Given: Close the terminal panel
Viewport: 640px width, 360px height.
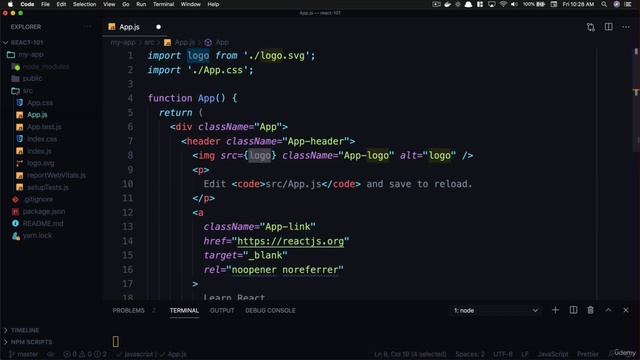Looking at the screenshot, I should (626, 310).
